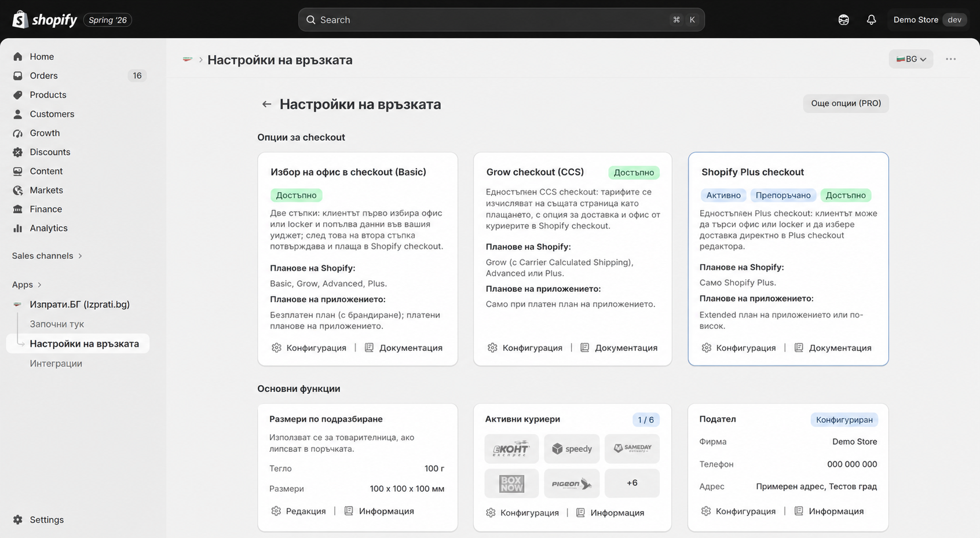Viewport: 980px width, 538px height.
Task: Click the app icon in the breadcrumb
Action: click(x=187, y=60)
